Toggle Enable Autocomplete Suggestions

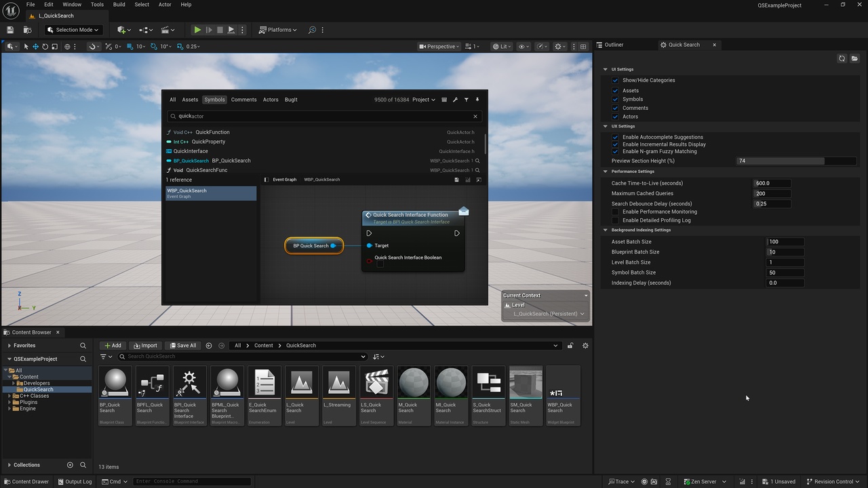click(615, 137)
